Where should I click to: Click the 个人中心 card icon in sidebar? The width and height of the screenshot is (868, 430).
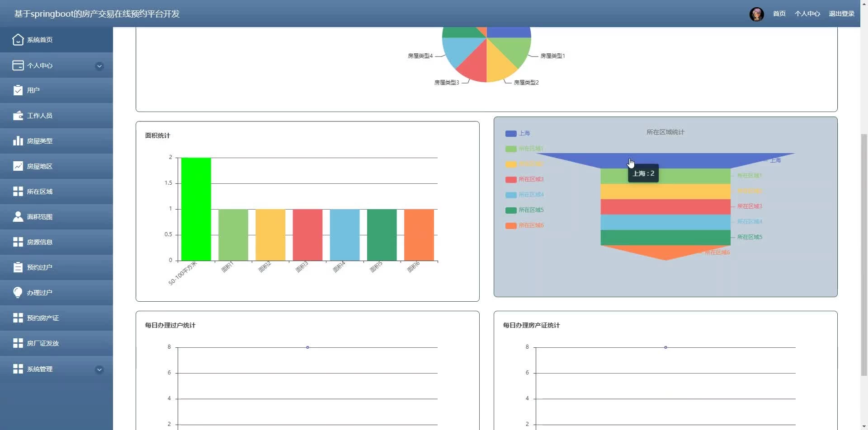click(x=18, y=65)
